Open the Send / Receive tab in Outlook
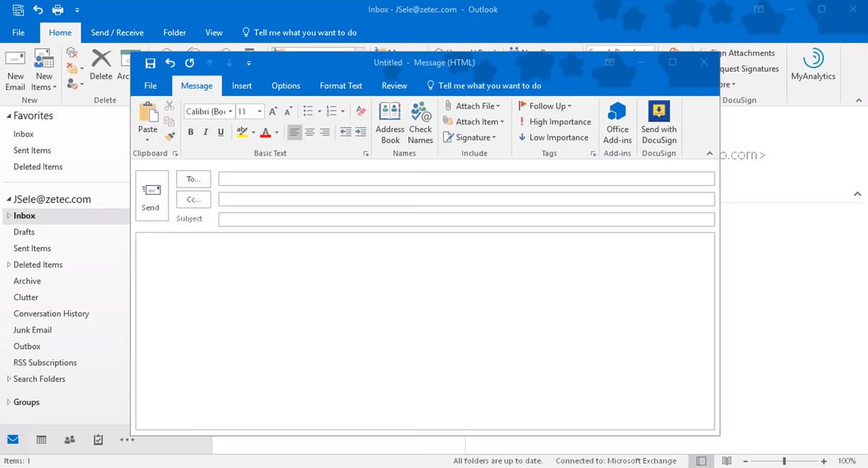868x468 pixels. [x=117, y=33]
